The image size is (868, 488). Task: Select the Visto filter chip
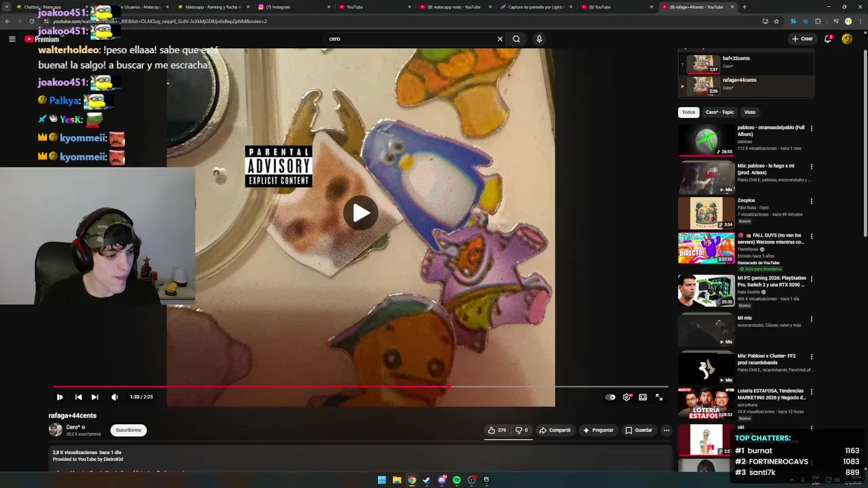[749, 113]
